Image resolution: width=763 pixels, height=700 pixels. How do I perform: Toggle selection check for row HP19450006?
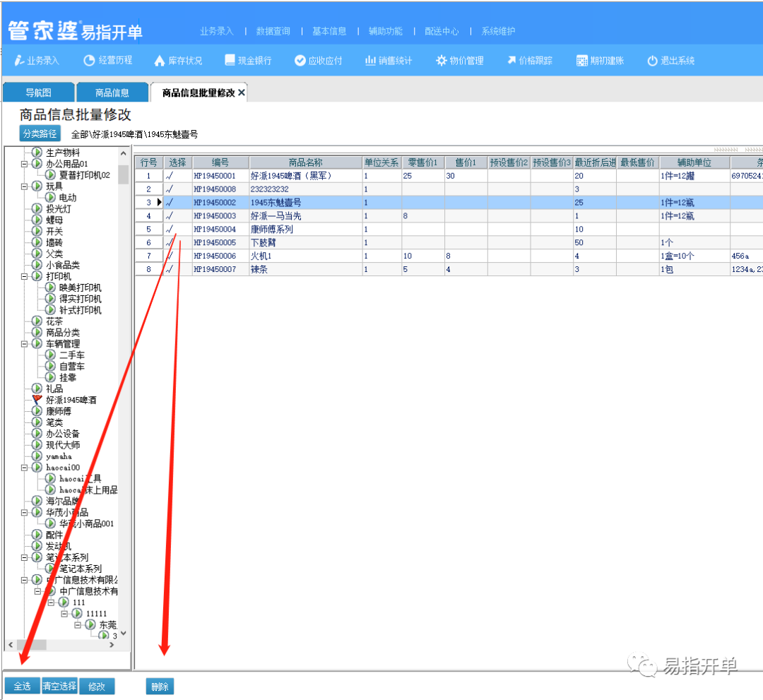[170, 256]
